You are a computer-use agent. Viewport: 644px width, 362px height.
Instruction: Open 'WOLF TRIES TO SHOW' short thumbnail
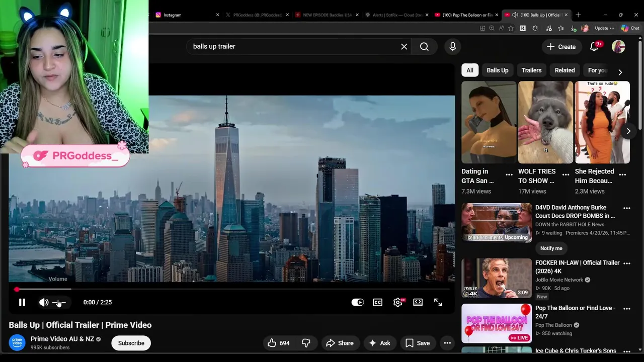pyautogui.click(x=545, y=122)
